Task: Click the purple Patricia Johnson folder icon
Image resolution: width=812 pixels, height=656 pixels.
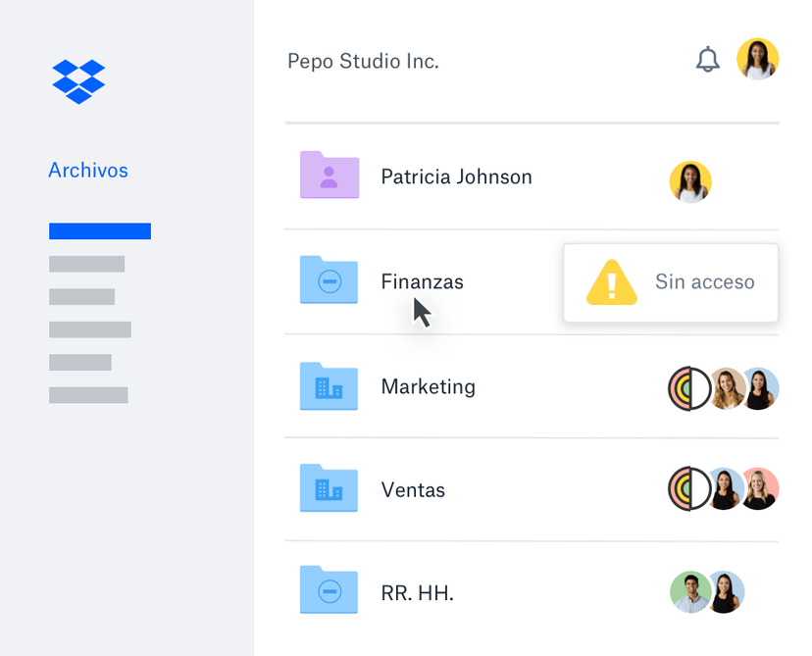Action: coord(330,177)
